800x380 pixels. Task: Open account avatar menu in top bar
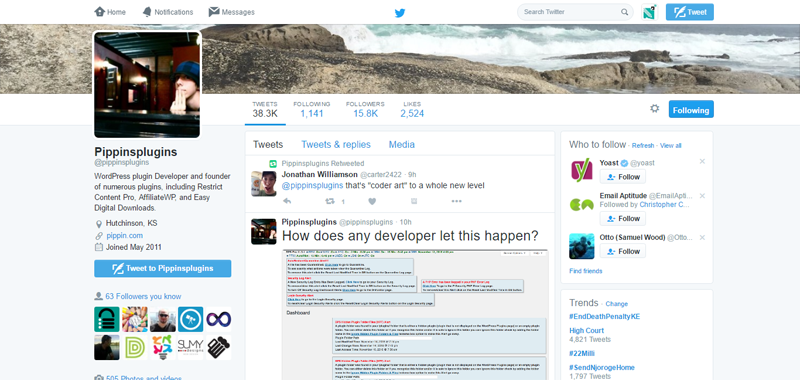pyautogui.click(x=649, y=12)
